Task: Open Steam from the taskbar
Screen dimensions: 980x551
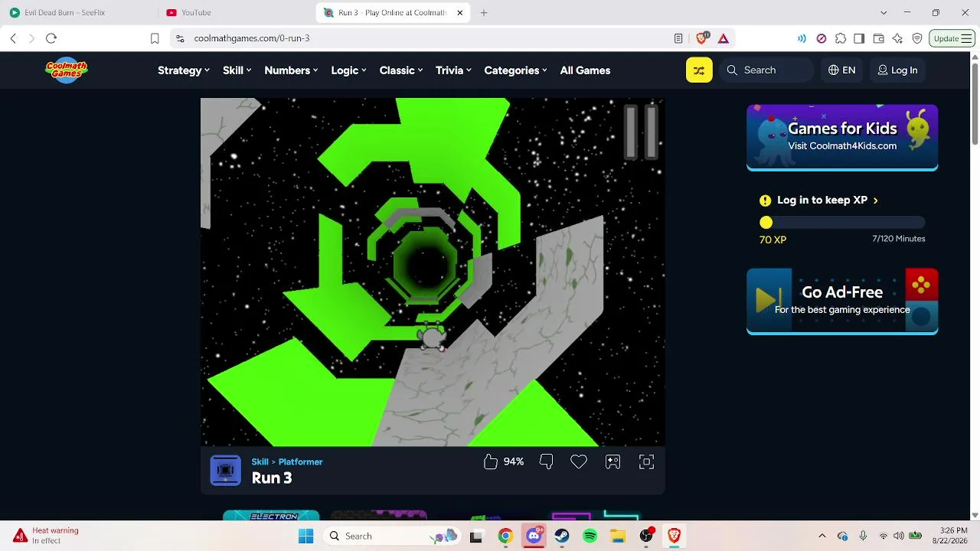Action: [x=562, y=536]
